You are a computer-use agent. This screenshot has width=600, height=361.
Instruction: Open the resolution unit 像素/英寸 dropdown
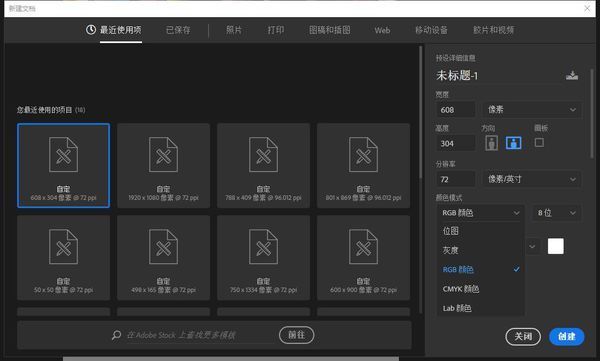tap(532, 179)
